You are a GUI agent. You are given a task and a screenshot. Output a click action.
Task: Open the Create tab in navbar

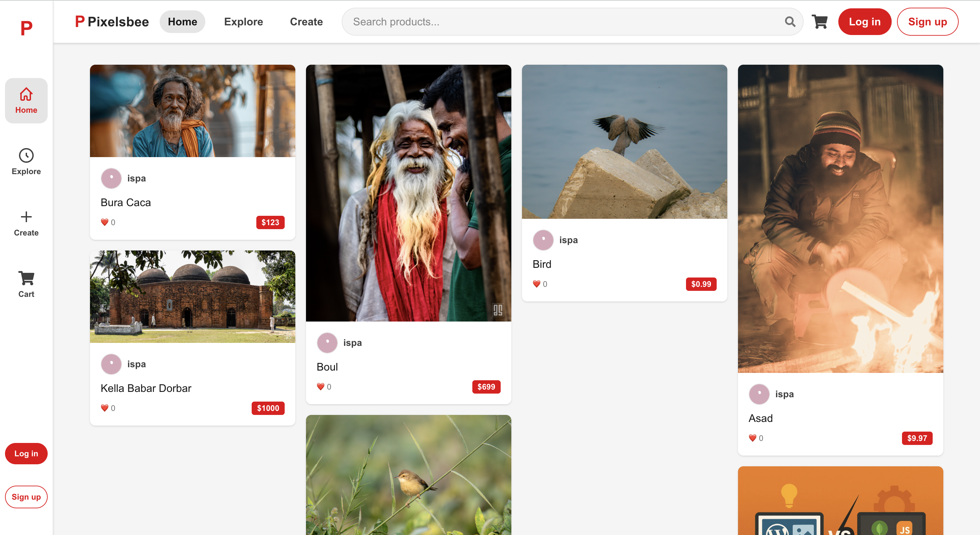[306, 22]
